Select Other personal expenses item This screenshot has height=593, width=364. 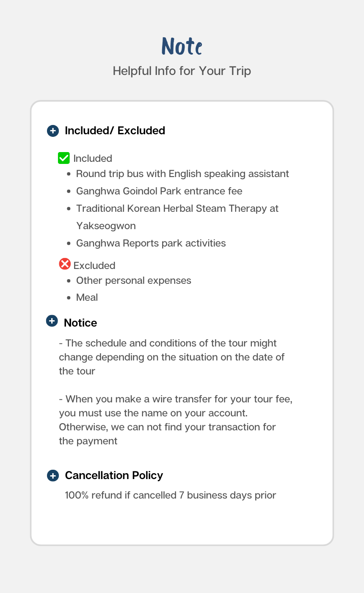point(133,280)
